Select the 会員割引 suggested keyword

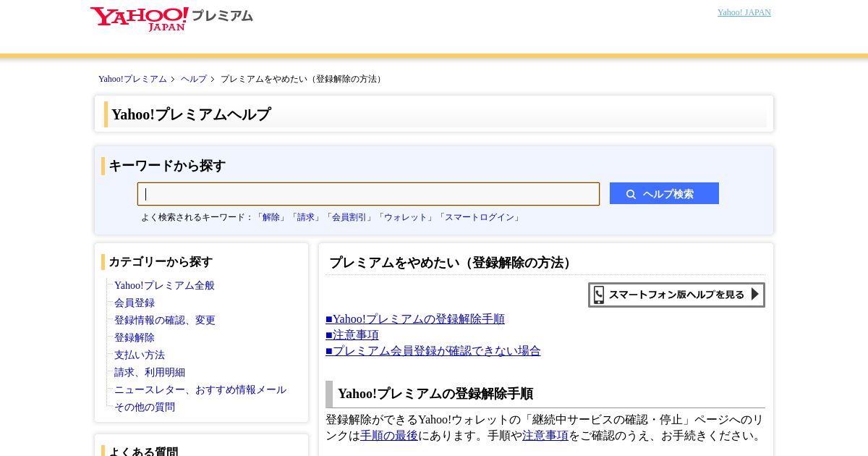pyautogui.click(x=349, y=217)
